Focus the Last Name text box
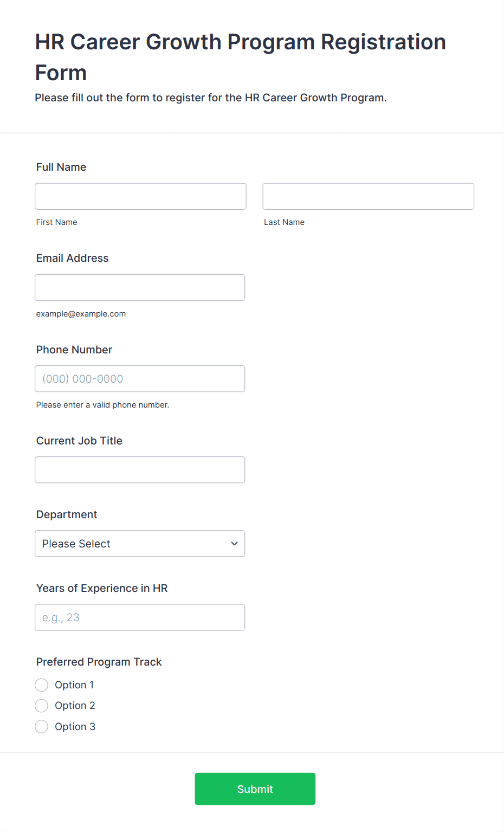Viewport: 504px width, 832px height. point(368,196)
